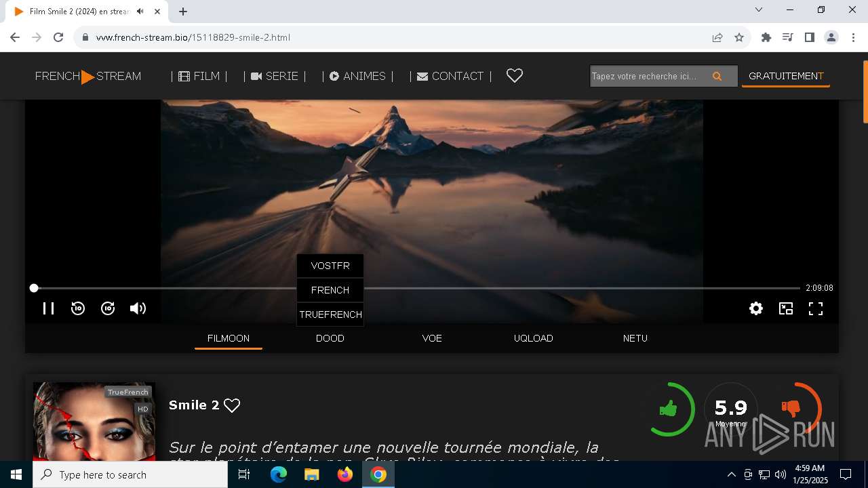
Task: Open Chrome extensions puzzle icon
Action: click(x=766, y=37)
